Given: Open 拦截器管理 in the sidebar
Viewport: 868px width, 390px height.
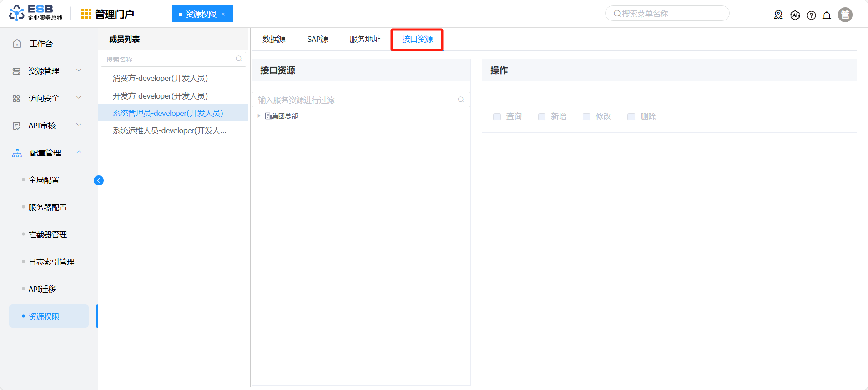Looking at the screenshot, I should [48, 235].
